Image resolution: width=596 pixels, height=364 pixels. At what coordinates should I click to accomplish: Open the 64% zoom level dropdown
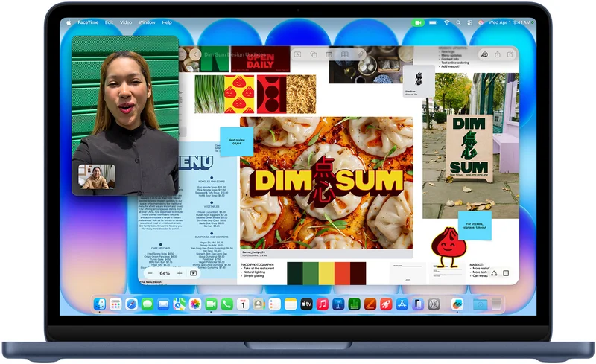pos(165,273)
